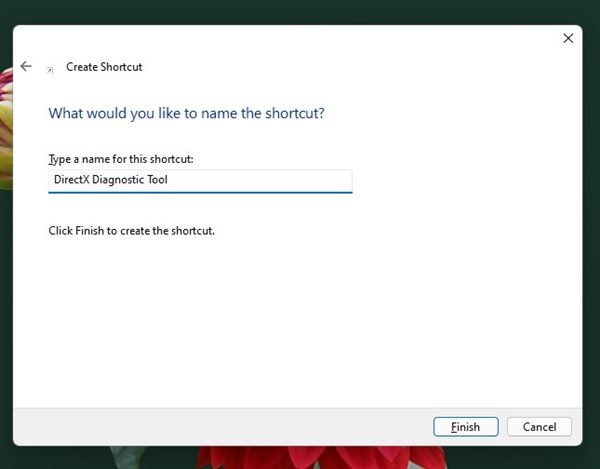Click the 'Click Finish to create the shortcut.' text

(x=132, y=231)
